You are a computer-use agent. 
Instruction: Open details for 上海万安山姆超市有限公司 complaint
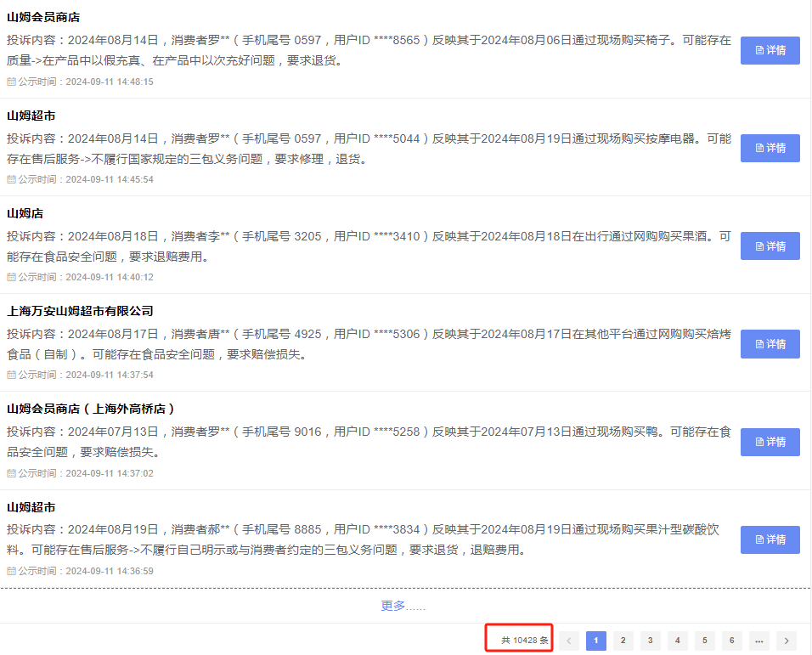point(770,343)
